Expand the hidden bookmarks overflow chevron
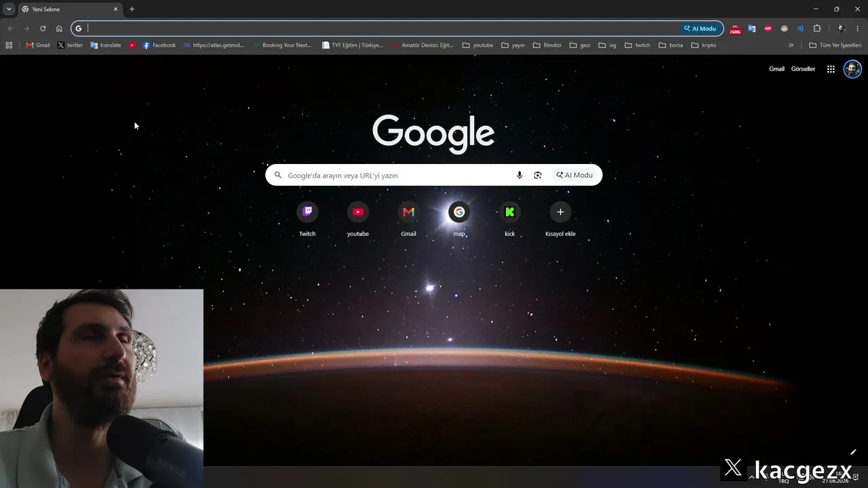This screenshot has width=868, height=488. [791, 45]
